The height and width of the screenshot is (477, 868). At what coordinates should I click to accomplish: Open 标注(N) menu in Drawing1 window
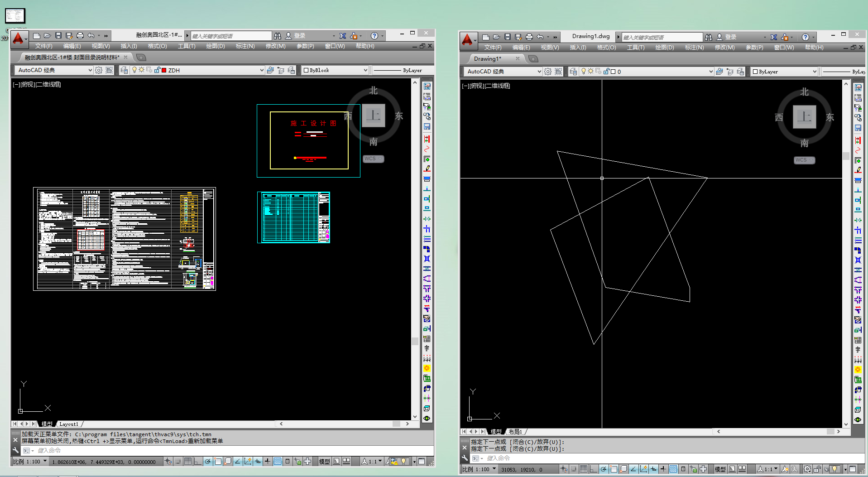point(694,48)
